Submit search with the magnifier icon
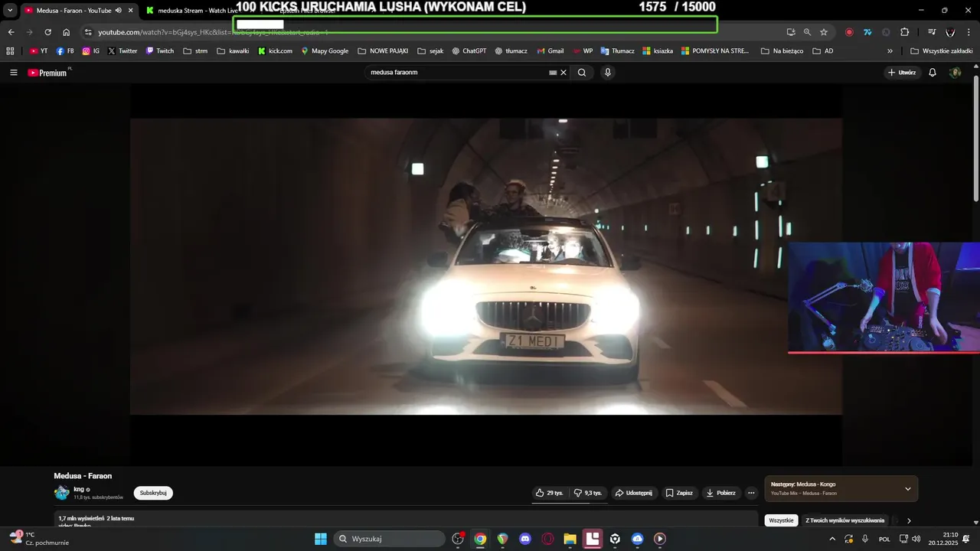 point(582,73)
